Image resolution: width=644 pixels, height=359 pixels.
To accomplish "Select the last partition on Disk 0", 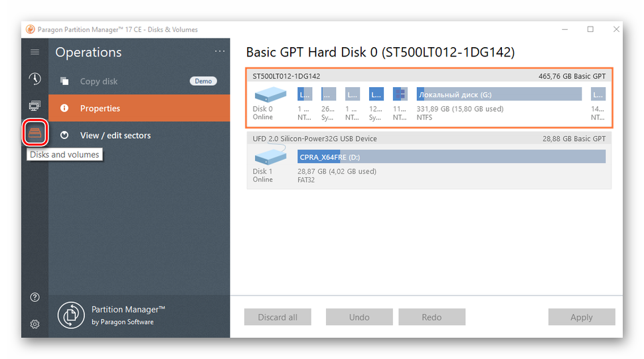I will pos(598,94).
